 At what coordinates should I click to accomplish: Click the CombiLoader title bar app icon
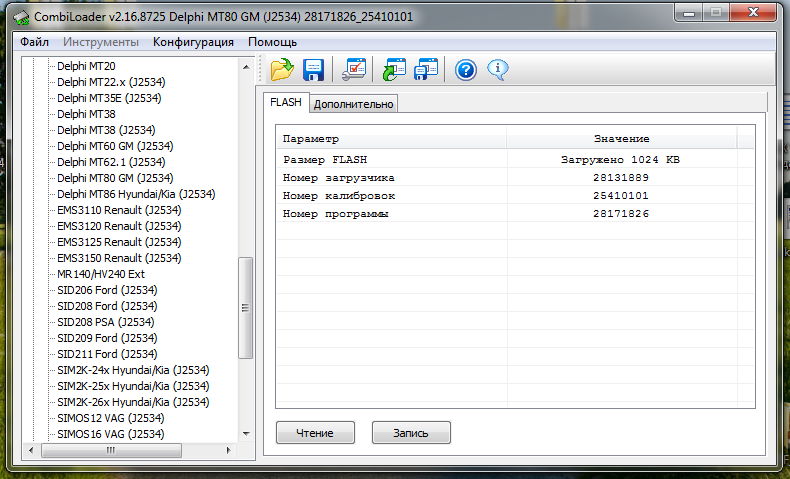coord(20,17)
